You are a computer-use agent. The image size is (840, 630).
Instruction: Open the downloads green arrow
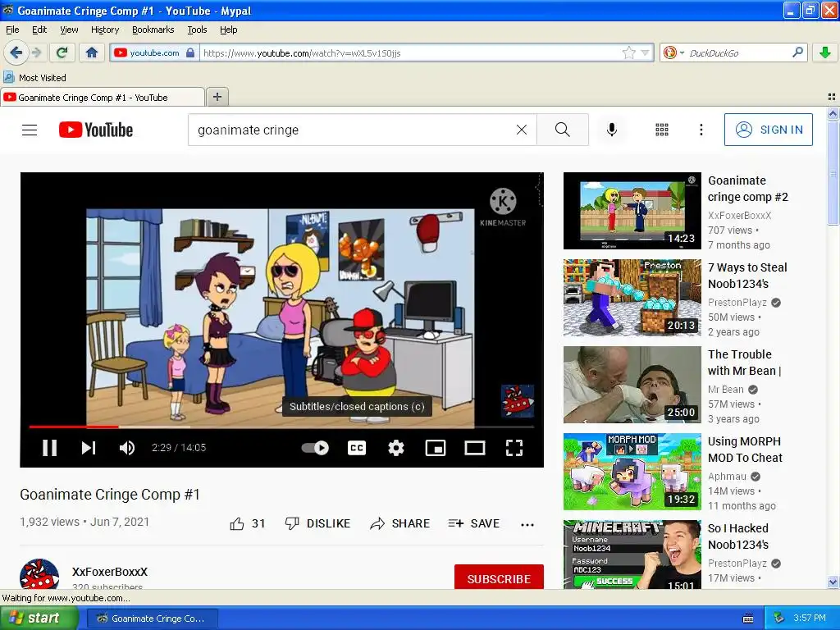coord(825,52)
